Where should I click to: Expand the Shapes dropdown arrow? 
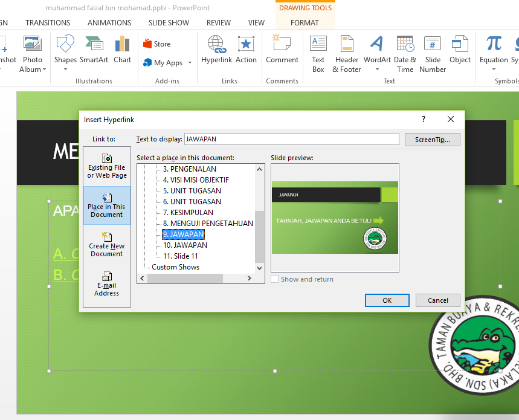click(65, 69)
